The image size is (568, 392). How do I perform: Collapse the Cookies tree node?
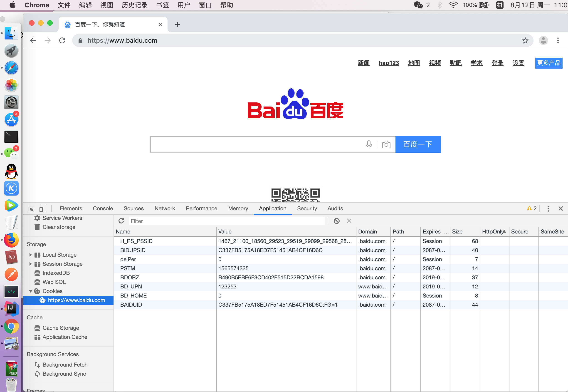(30, 291)
